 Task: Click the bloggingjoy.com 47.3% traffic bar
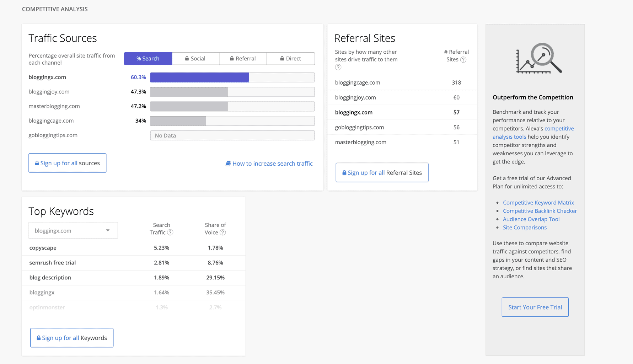click(x=232, y=92)
